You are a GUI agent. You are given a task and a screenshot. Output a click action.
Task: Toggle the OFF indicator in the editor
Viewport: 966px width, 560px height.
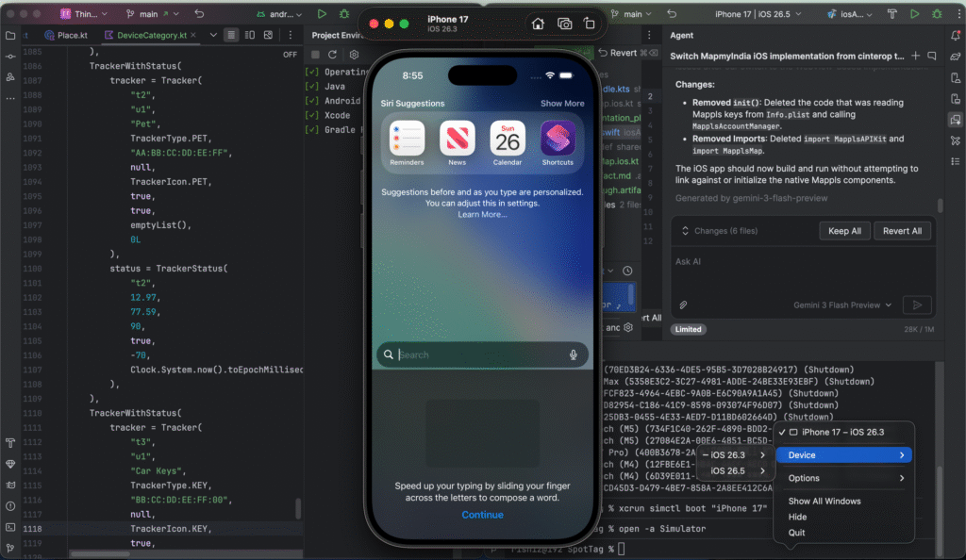(290, 54)
